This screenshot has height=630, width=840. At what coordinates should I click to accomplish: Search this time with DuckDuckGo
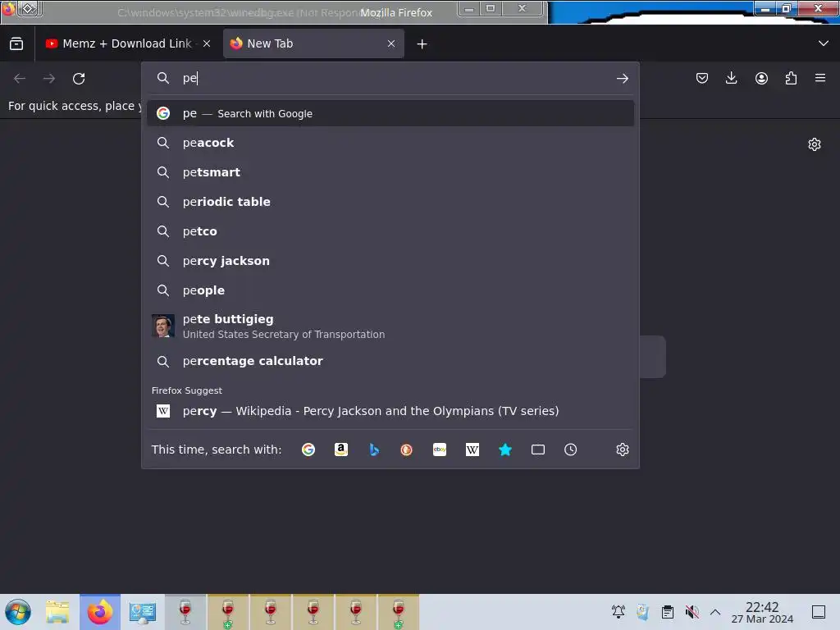[407, 450]
